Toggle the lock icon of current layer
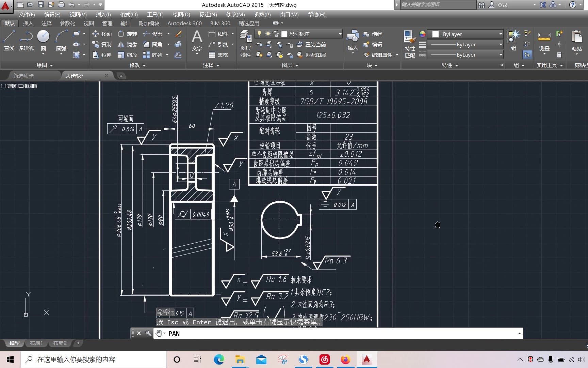 276,34
